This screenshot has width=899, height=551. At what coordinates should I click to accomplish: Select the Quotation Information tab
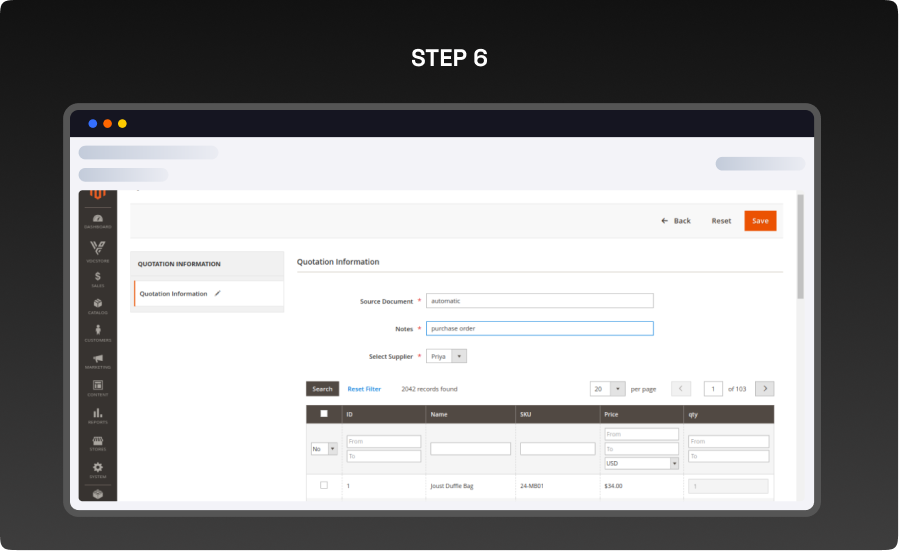174,294
